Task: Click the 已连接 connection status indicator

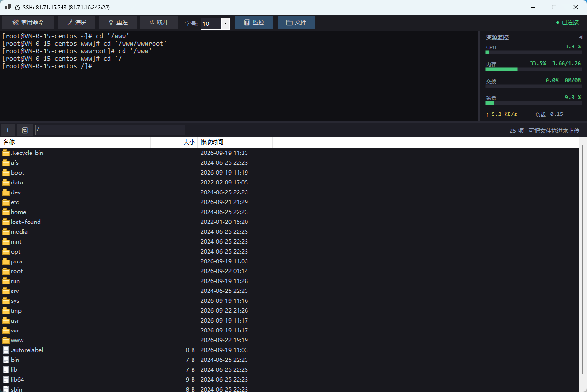Action: click(x=567, y=23)
